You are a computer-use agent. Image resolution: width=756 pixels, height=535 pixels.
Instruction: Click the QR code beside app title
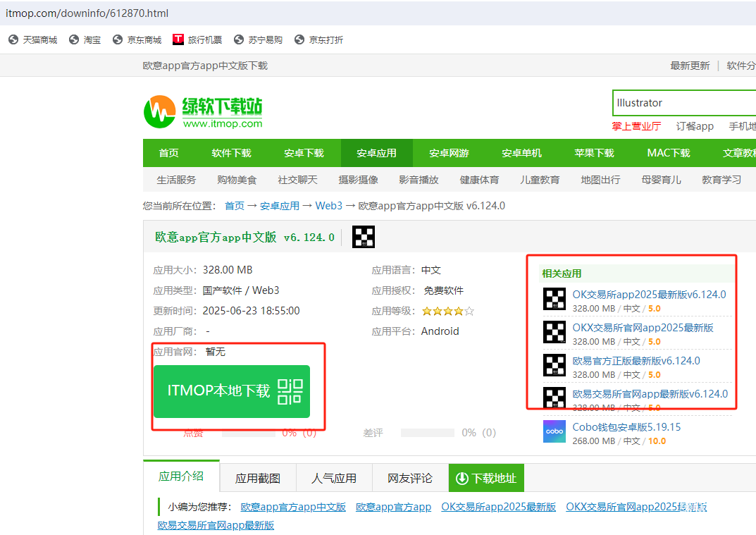(364, 238)
